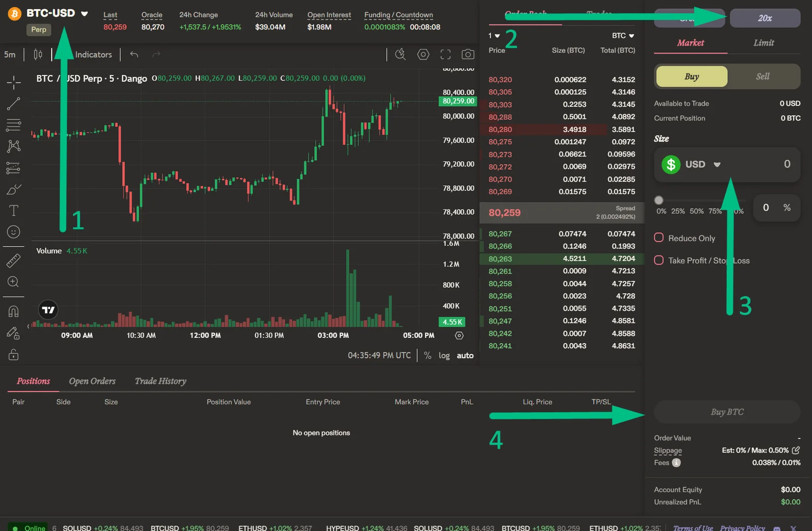Select the trend line drawing tool
This screenshot has width=812, height=531.
click(14, 104)
